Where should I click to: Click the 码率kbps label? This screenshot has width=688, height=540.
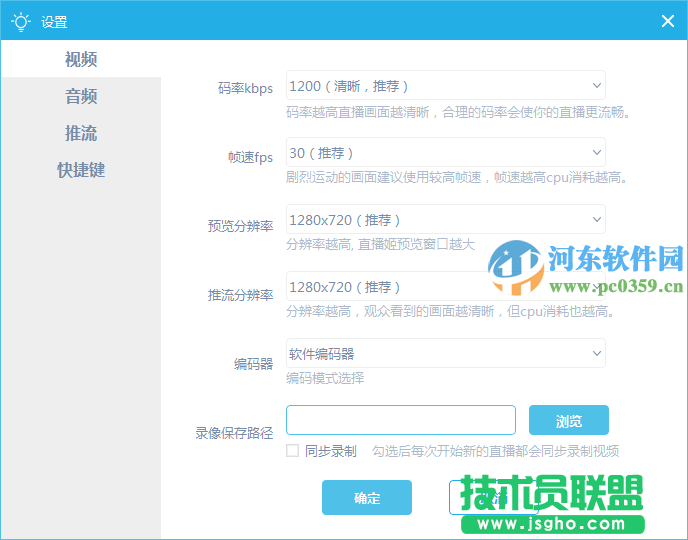pyautogui.click(x=245, y=88)
